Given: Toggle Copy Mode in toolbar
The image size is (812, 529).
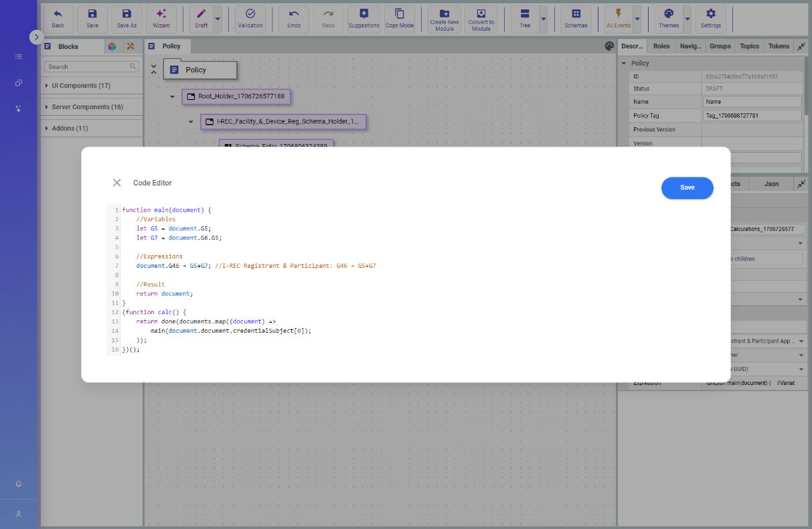Looking at the screenshot, I should point(400,19).
